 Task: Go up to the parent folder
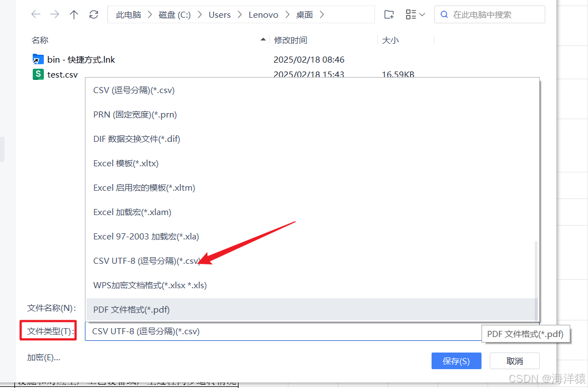pos(74,14)
